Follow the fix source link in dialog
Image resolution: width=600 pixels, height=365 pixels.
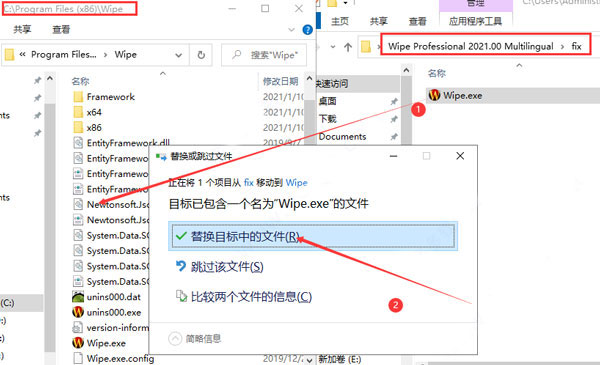coord(249,182)
